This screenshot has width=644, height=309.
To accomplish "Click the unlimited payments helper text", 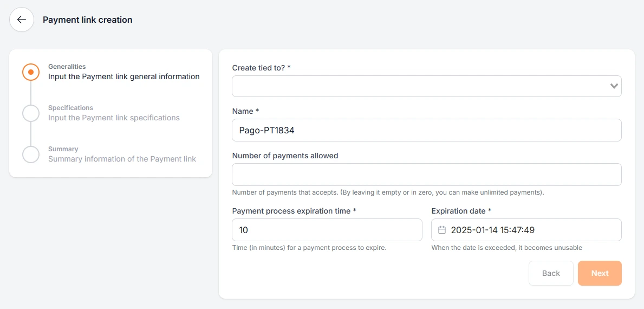I will [388, 192].
